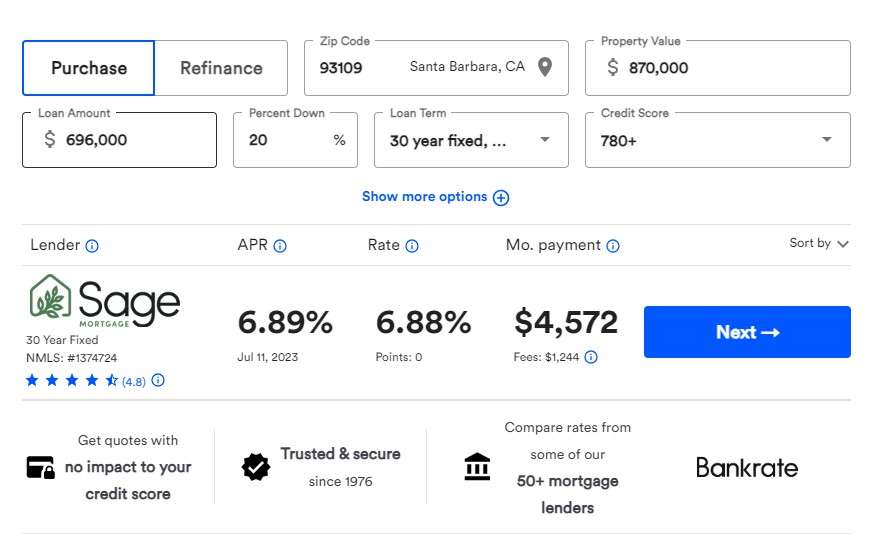This screenshot has width=879, height=534.
Task: Click the Fees $1,244 info icon
Action: (591, 357)
